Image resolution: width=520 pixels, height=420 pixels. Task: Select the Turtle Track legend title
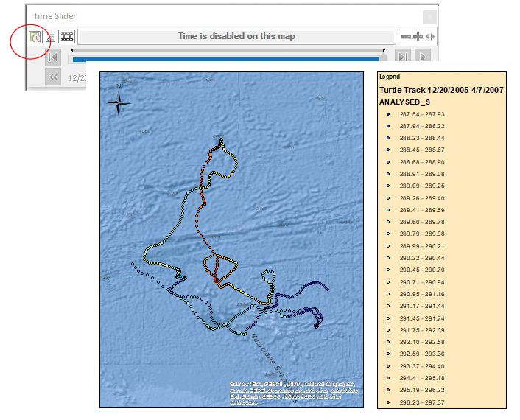click(x=440, y=90)
